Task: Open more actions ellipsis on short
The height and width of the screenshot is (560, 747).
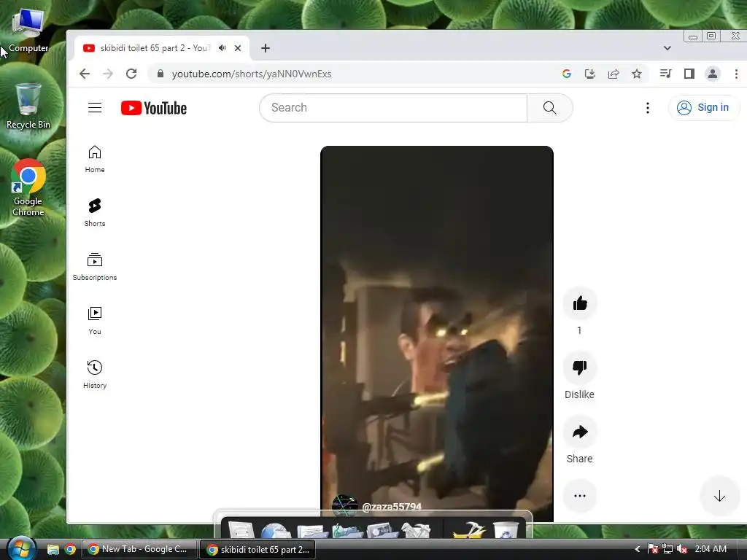Action: coord(580,496)
